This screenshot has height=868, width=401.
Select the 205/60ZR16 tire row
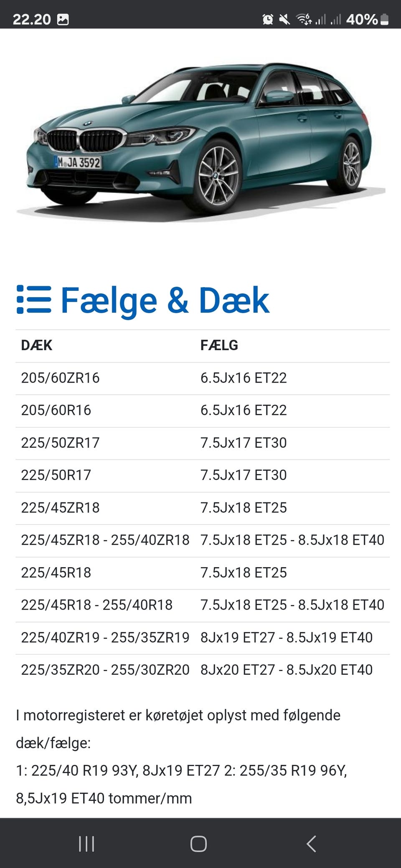click(x=60, y=378)
